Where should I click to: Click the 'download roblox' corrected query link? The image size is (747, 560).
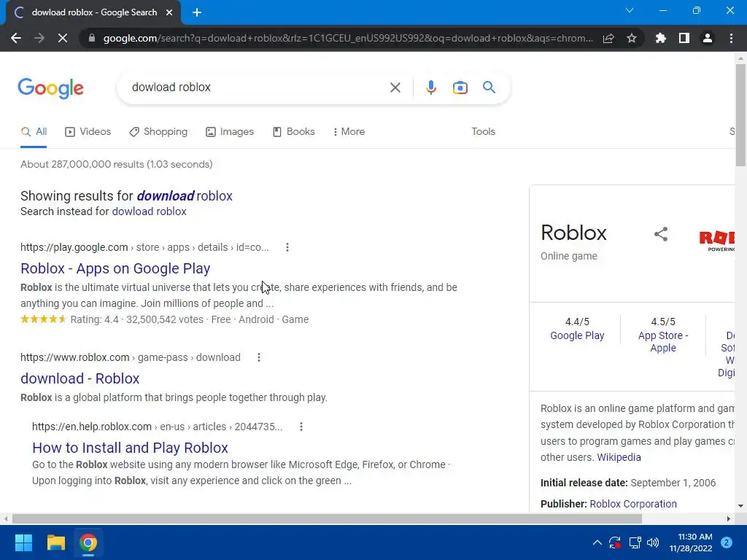(x=185, y=196)
